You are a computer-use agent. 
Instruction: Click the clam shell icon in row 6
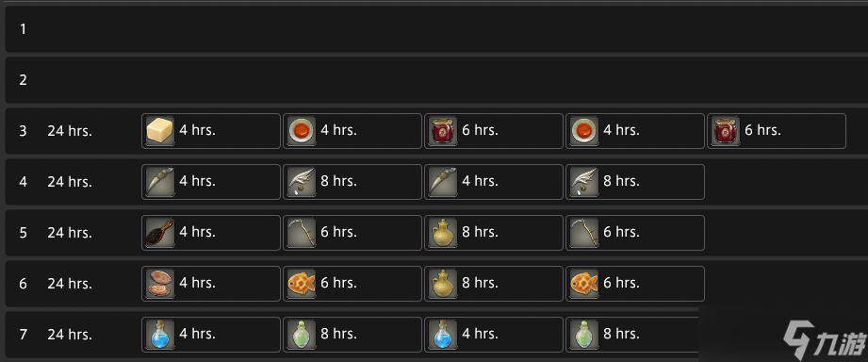(x=160, y=284)
